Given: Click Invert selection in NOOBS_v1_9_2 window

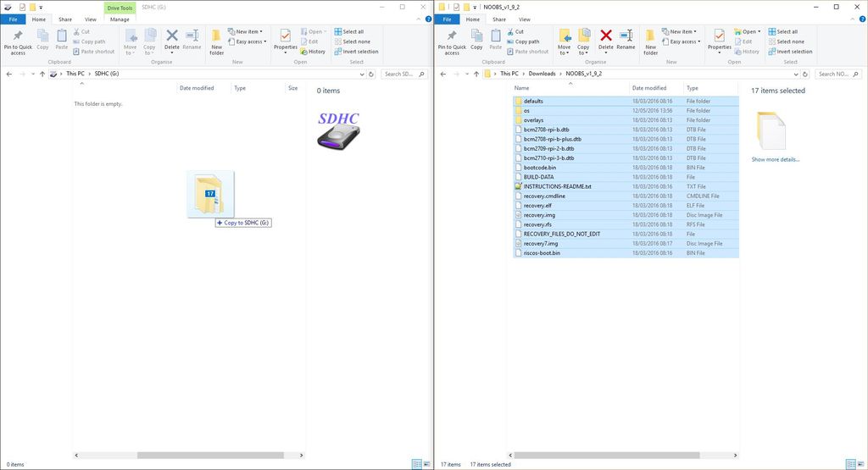Looking at the screenshot, I should point(790,52).
